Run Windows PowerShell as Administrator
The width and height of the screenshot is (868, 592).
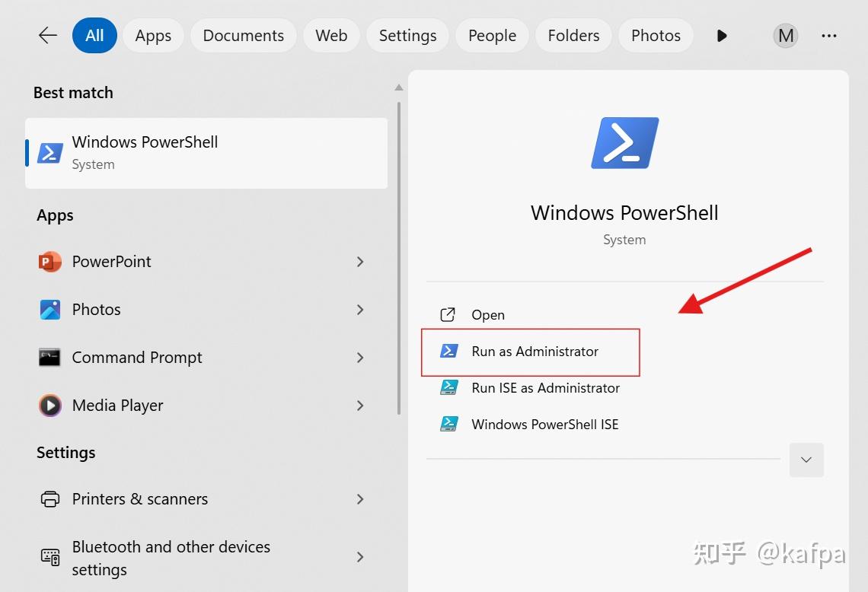tap(533, 352)
